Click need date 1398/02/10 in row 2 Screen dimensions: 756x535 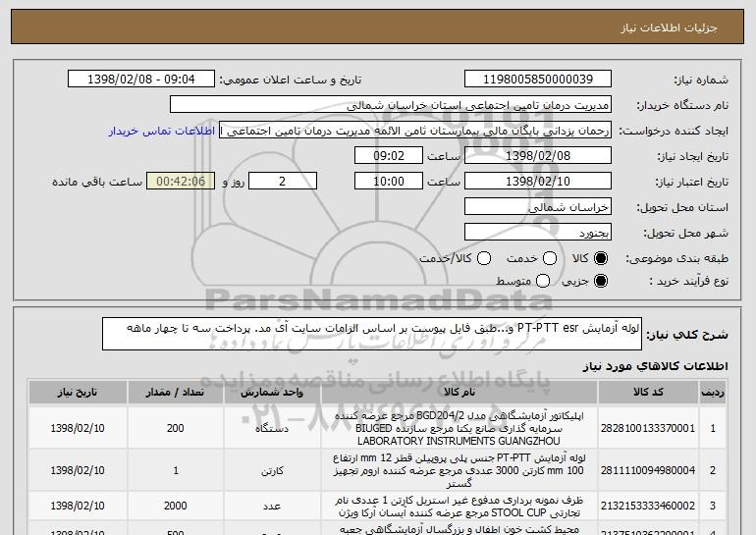tap(78, 470)
